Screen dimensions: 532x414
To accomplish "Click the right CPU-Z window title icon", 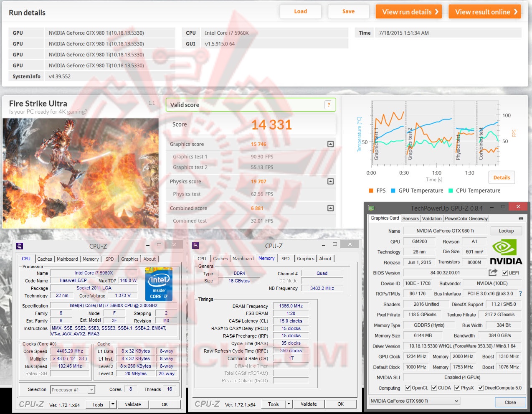I will pos(195,246).
